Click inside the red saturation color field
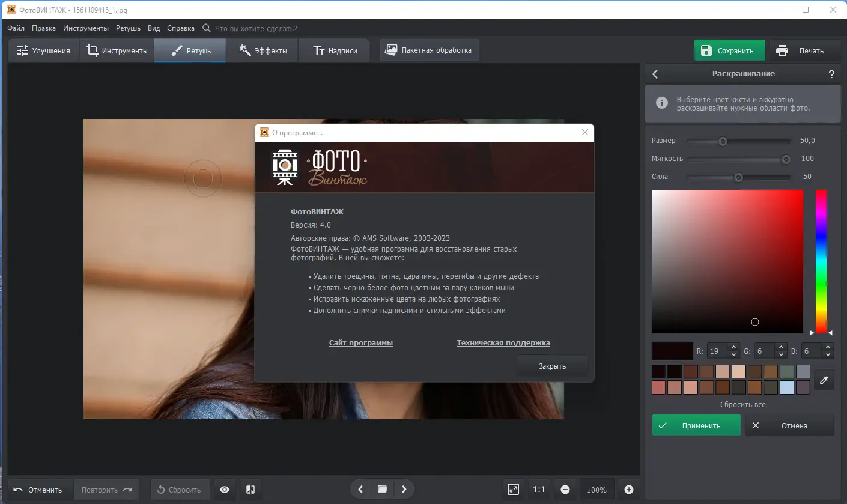Screen dimensions: 847x504 pyautogui.click(x=727, y=261)
